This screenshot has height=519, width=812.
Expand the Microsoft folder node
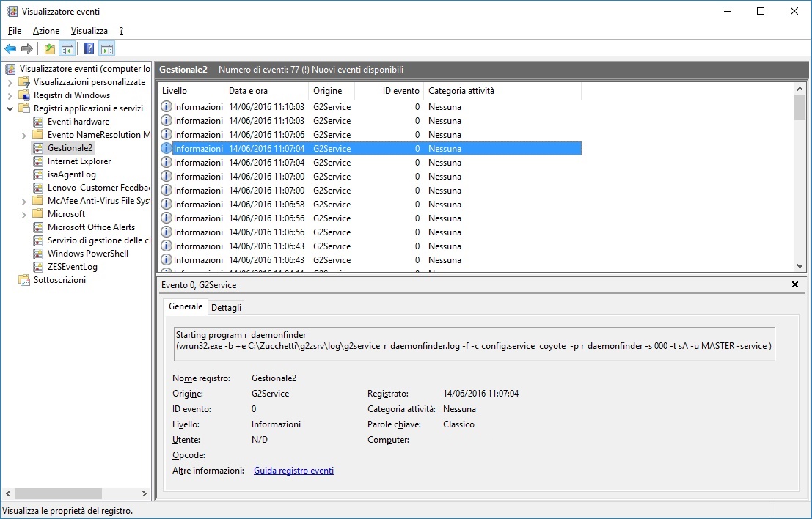click(x=23, y=214)
